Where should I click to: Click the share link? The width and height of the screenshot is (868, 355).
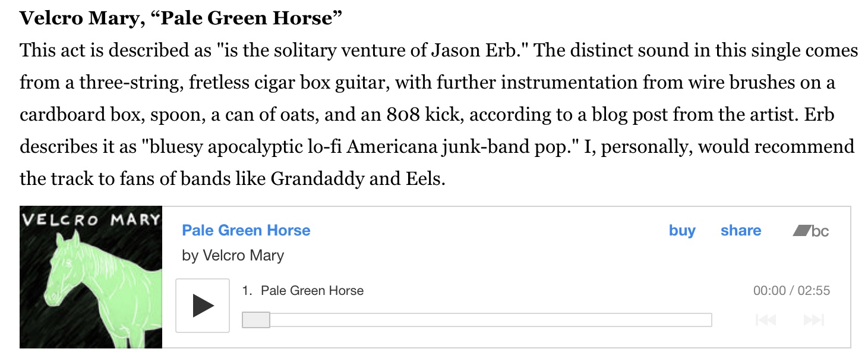(x=740, y=231)
